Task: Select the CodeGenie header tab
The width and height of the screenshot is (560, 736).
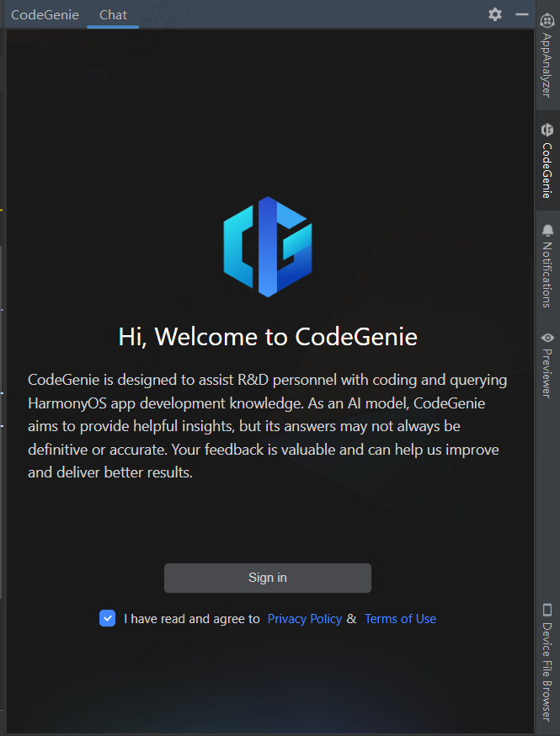Action: (45, 15)
